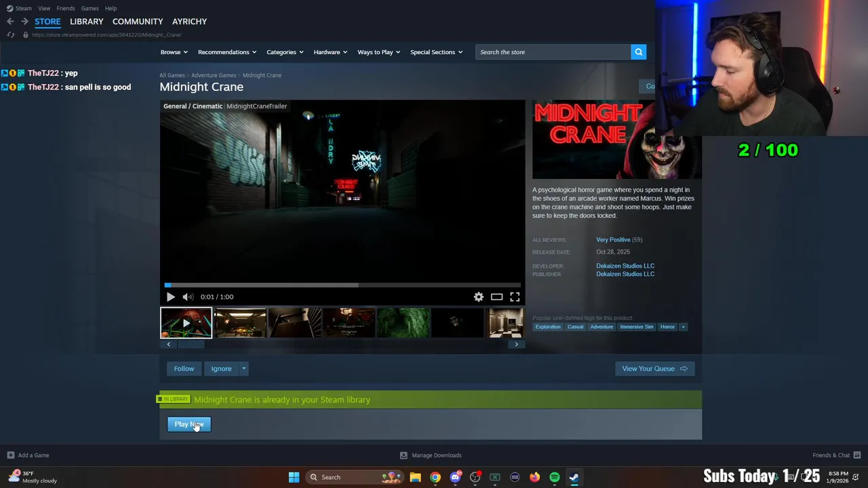Open the Dekaizen Studios LLC publisher link
This screenshot has width=868, height=488.
[x=625, y=274]
